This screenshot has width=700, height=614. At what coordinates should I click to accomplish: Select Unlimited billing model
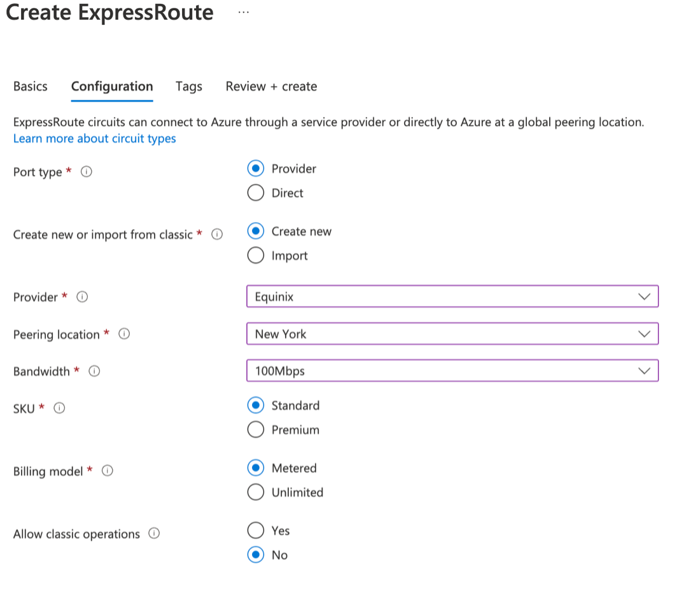click(255, 492)
